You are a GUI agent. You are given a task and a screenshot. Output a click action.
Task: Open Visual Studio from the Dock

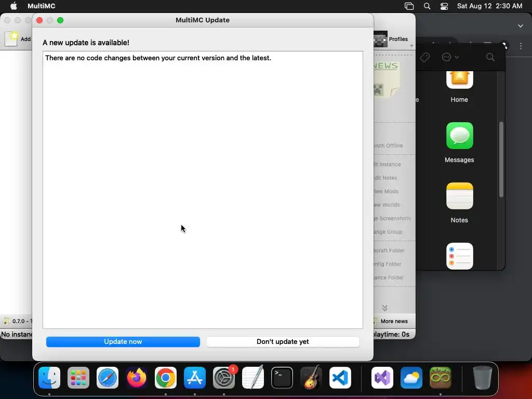click(382, 378)
